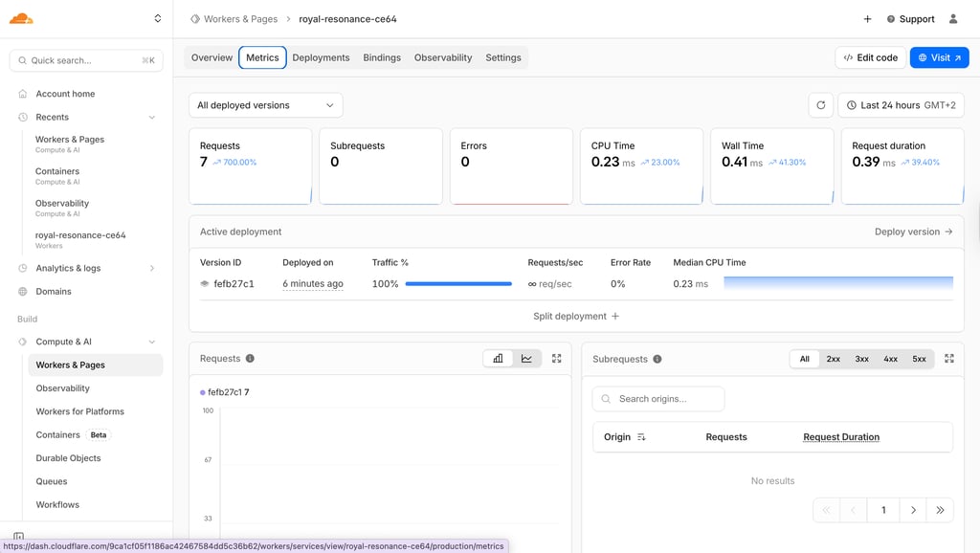Open the account switcher arrows

pyautogui.click(x=158, y=19)
